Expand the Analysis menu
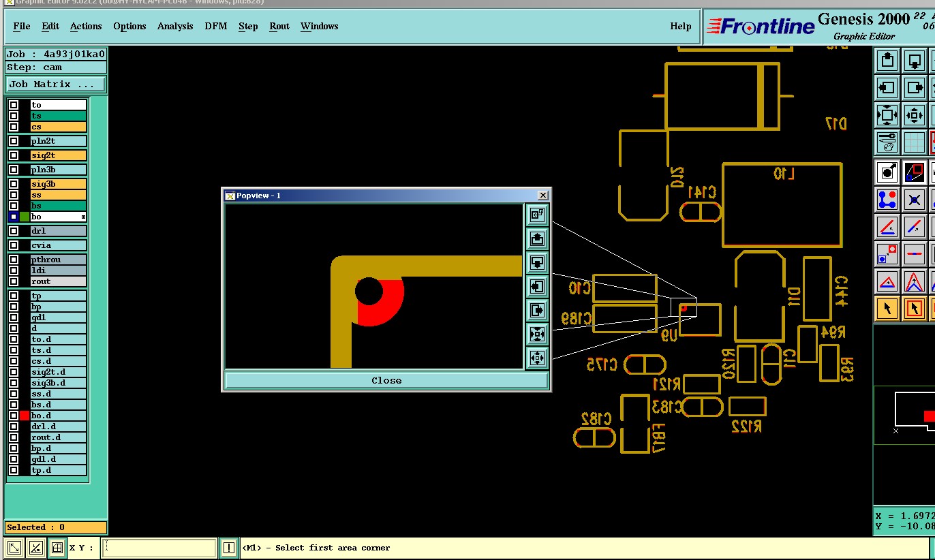The height and width of the screenshot is (560, 935). pyautogui.click(x=175, y=27)
